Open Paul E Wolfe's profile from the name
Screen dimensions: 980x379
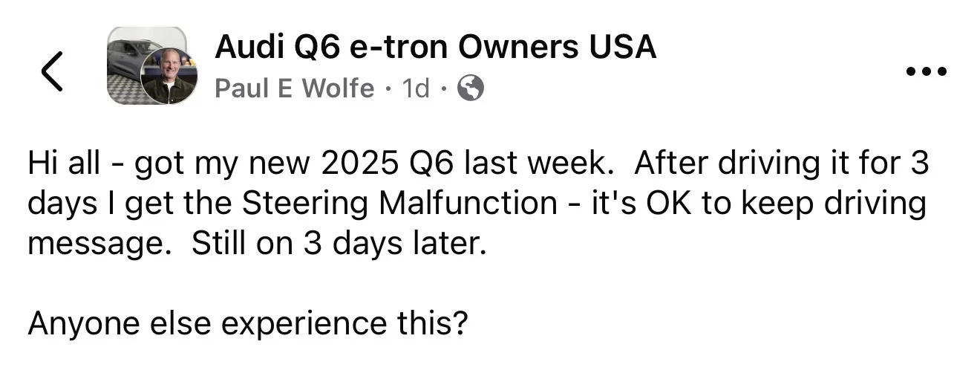[294, 89]
